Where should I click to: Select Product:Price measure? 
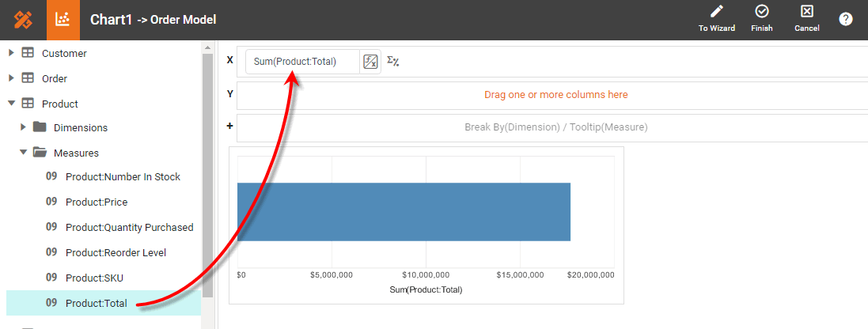pos(96,202)
